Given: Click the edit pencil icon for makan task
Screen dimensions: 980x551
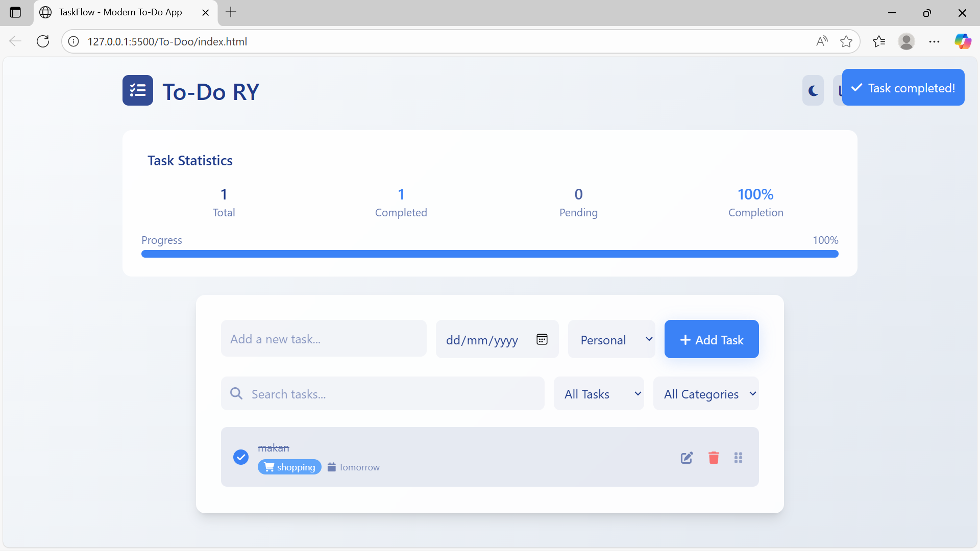Looking at the screenshot, I should (x=687, y=458).
